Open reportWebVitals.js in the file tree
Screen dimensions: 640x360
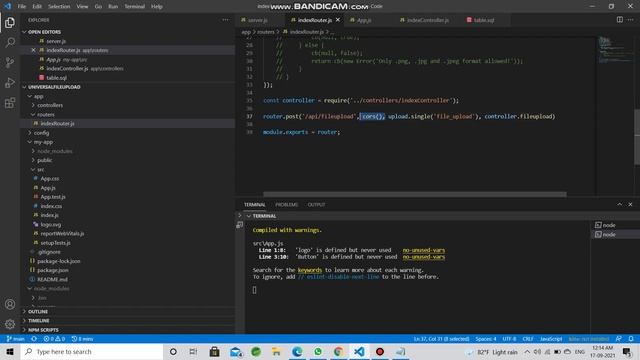point(62,233)
